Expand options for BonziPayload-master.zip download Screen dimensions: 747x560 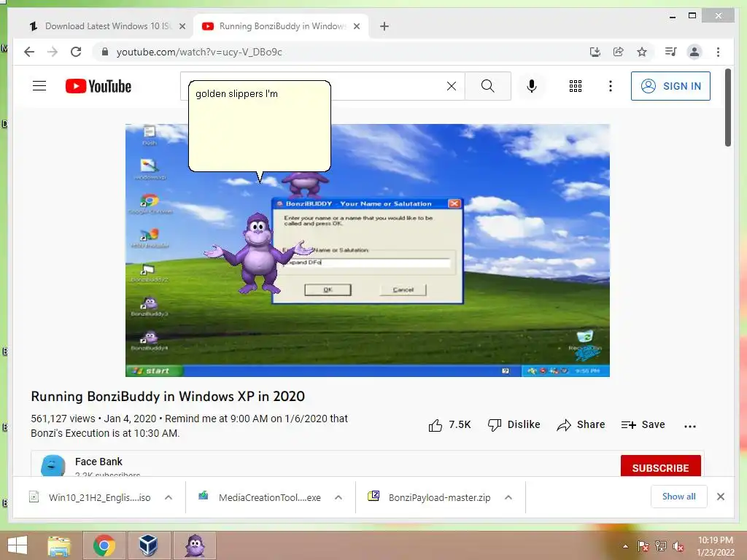tap(508, 497)
